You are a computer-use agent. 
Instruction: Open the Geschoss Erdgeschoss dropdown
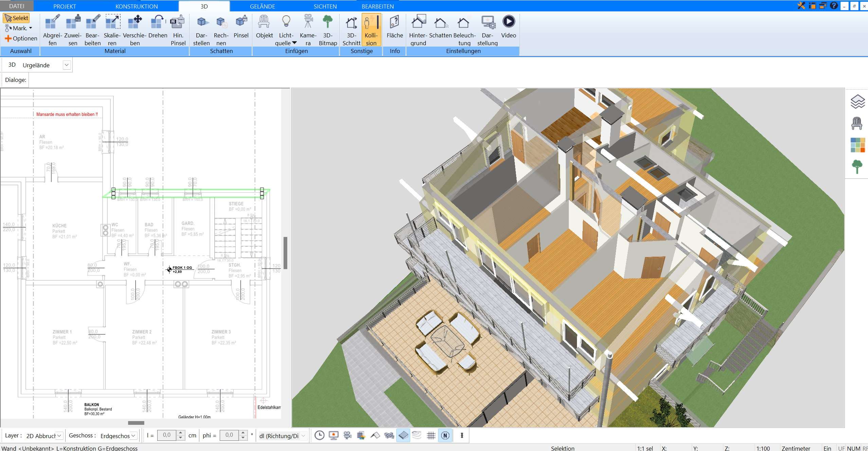point(133,435)
